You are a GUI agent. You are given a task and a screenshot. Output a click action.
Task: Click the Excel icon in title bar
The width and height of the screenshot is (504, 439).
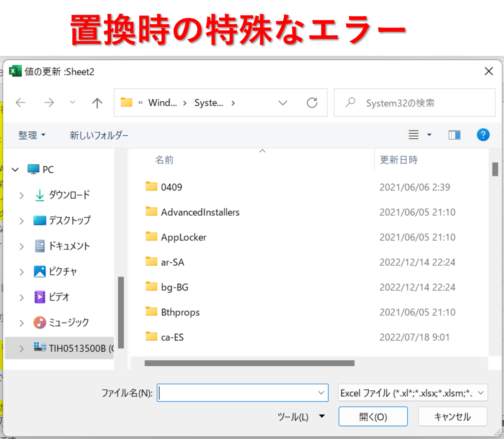point(15,71)
